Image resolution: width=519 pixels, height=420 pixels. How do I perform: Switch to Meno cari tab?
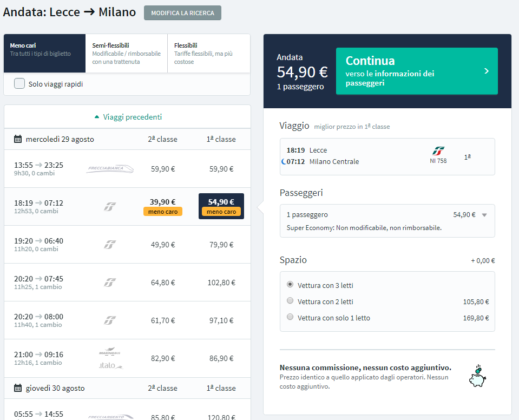(45, 53)
